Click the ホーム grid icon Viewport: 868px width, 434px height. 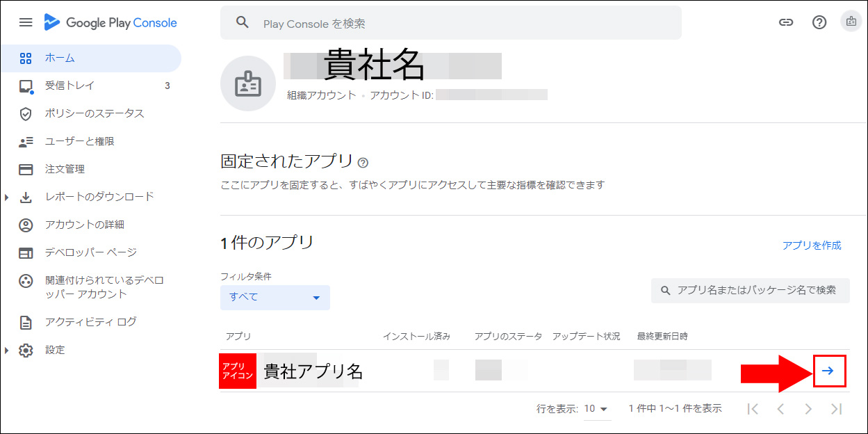pyautogui.click(x=26, y=58)
